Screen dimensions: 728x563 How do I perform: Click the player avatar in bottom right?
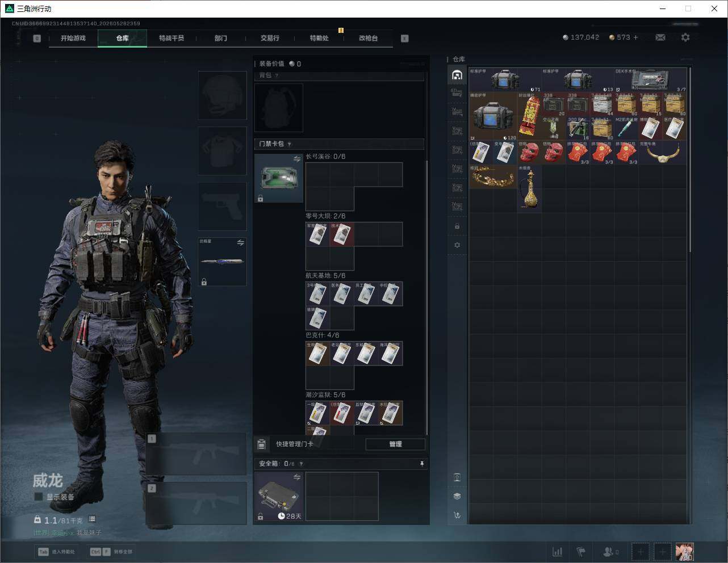[684, 552]
